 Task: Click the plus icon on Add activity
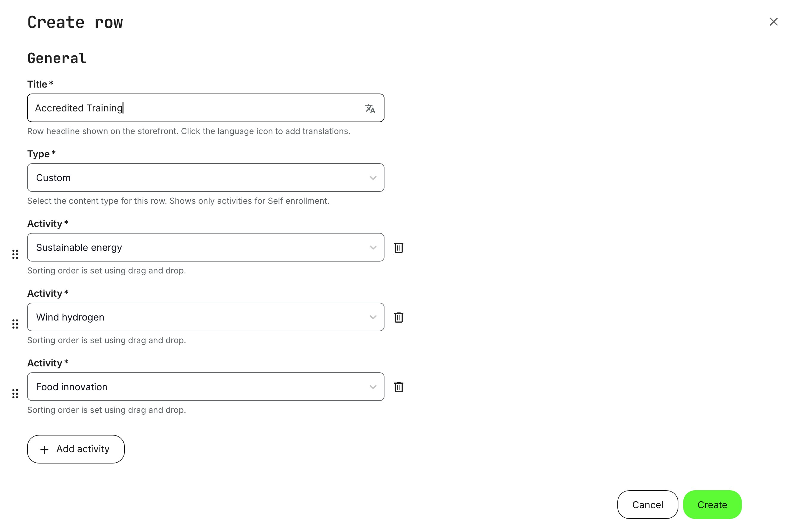(x=44, y=449)
